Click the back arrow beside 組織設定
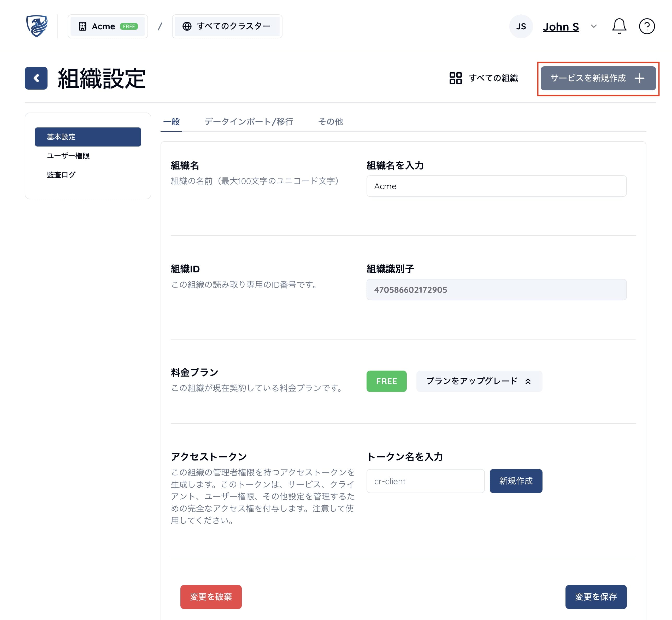Image resolution: width=672 pixels, height=620 pixels. tap(36, 78)
